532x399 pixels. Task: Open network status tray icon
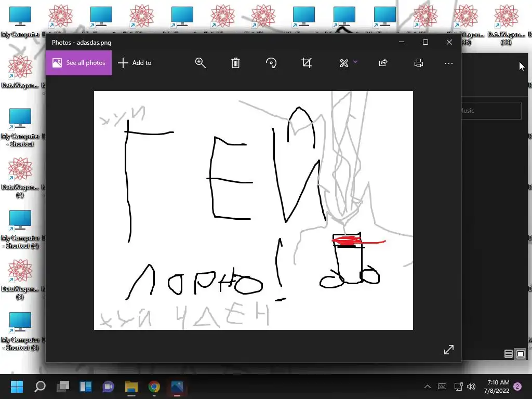click(x=458, y=387)
